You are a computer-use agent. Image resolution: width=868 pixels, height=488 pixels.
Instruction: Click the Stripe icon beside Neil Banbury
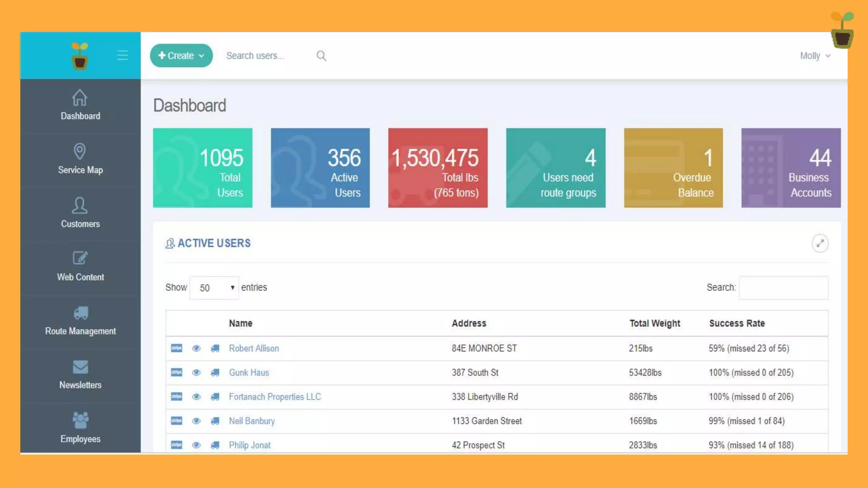click(176, 421)
